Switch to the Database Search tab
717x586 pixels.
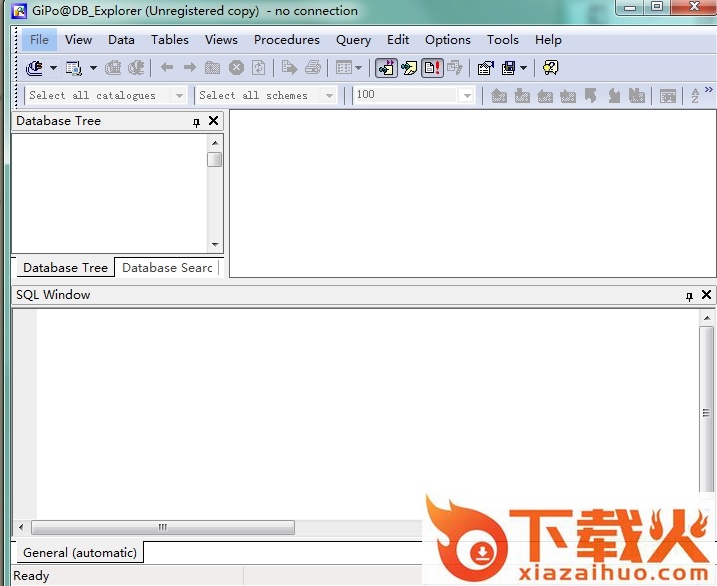(167, 268)
